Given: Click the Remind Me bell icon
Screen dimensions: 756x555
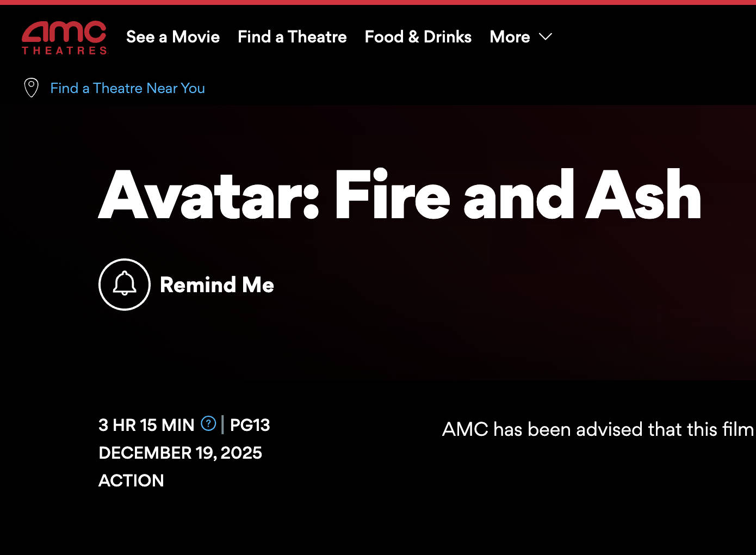Looking at the screenshot, I should tap(125, 285).
